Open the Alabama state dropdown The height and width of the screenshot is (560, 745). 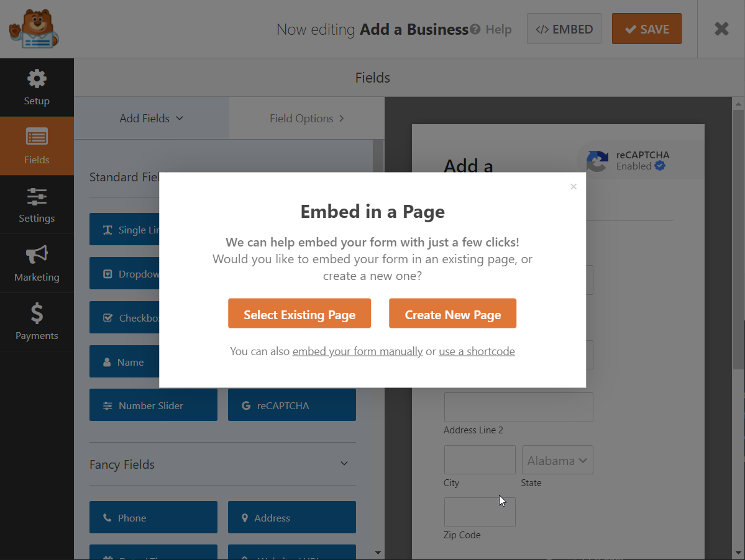point(557,459)
